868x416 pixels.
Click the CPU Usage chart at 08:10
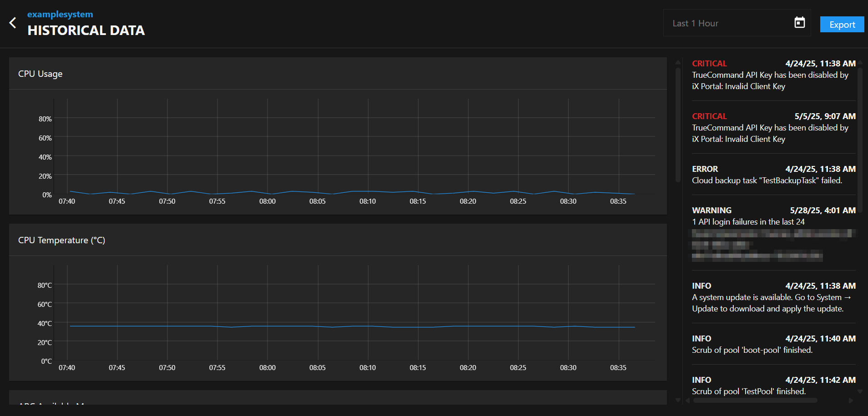tap(368, 191)
